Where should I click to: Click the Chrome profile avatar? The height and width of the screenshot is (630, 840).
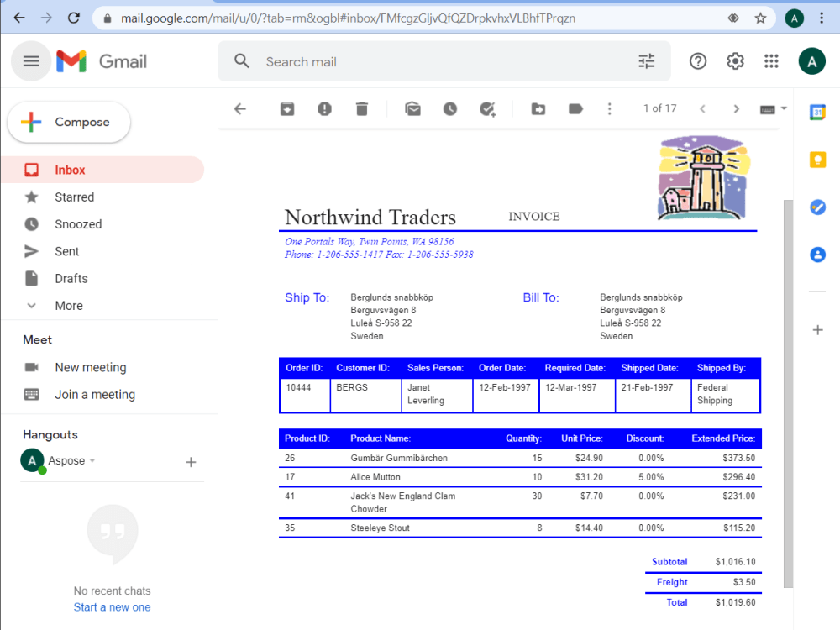click(x=794, y=18)
